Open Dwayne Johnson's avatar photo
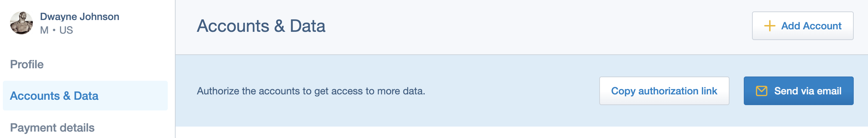Viewport: 868px width, 138px height. click(21, 23)
